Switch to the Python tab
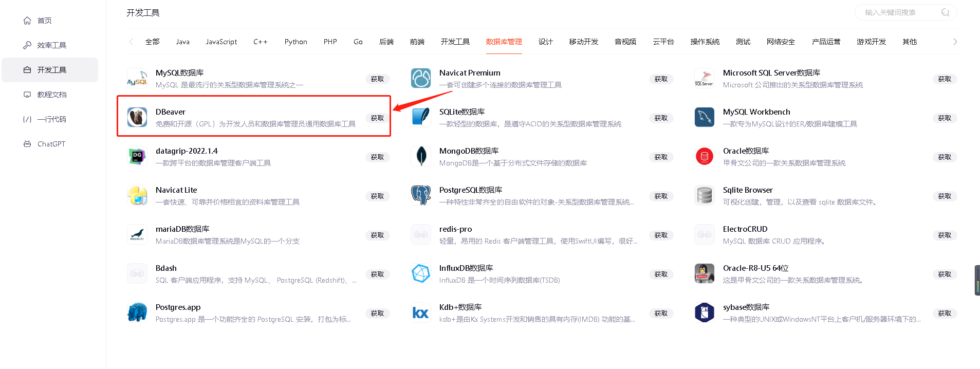This screenshot has width=980, height=369. pyautogui.click(x=296, y=42)
